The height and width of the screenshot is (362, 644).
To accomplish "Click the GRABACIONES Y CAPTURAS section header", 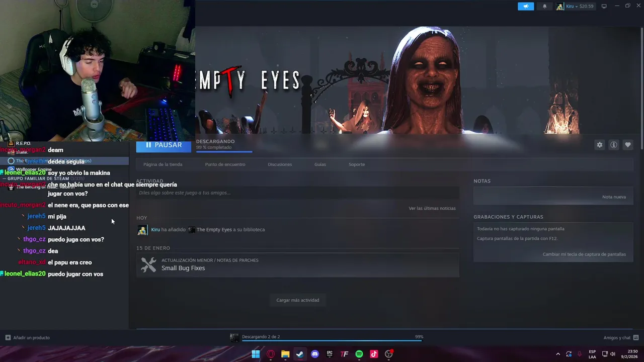I will click(508, 217).
